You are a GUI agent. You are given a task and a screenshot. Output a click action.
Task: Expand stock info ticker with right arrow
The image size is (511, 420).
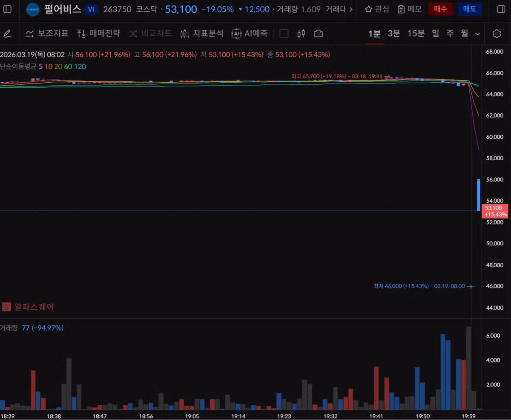(351, 9)
